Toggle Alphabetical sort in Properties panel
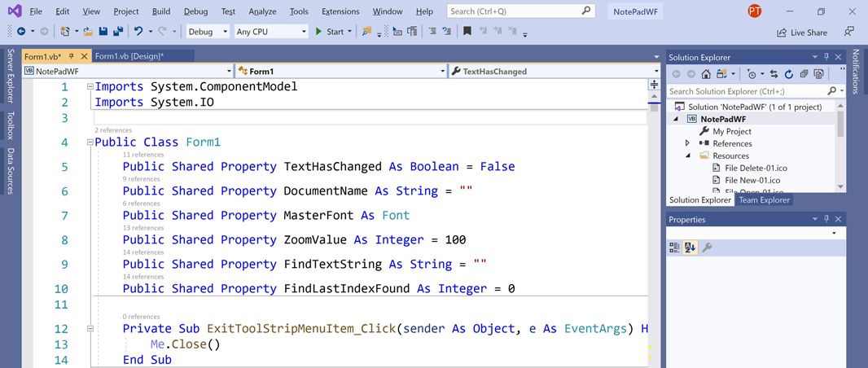Screen dimensions: 868x368 [690, 248]
